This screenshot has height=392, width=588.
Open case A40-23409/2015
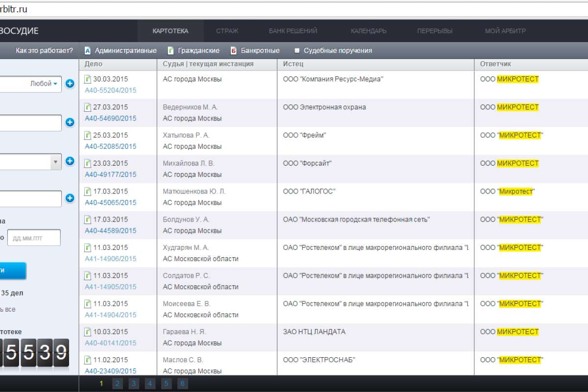(111, 371)
